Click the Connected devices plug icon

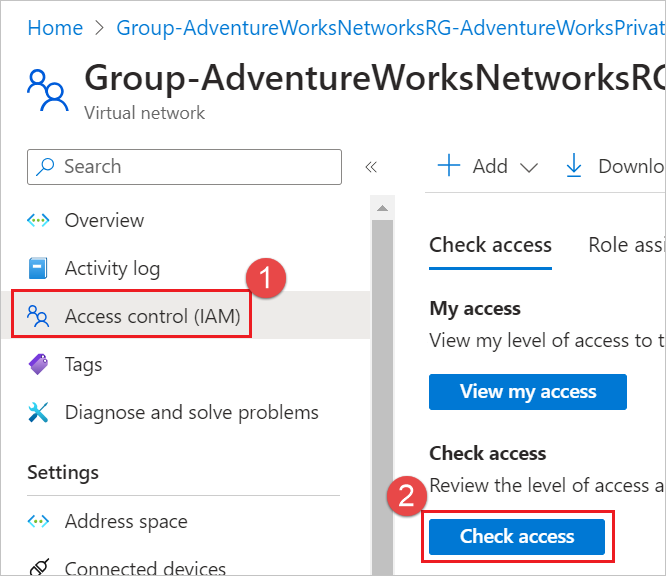38,568
